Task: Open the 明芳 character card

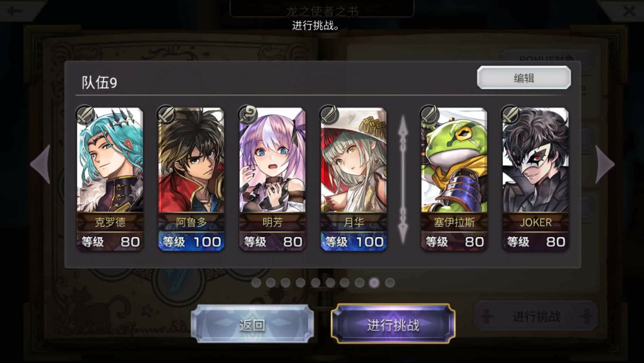Action: pos(273,179)
